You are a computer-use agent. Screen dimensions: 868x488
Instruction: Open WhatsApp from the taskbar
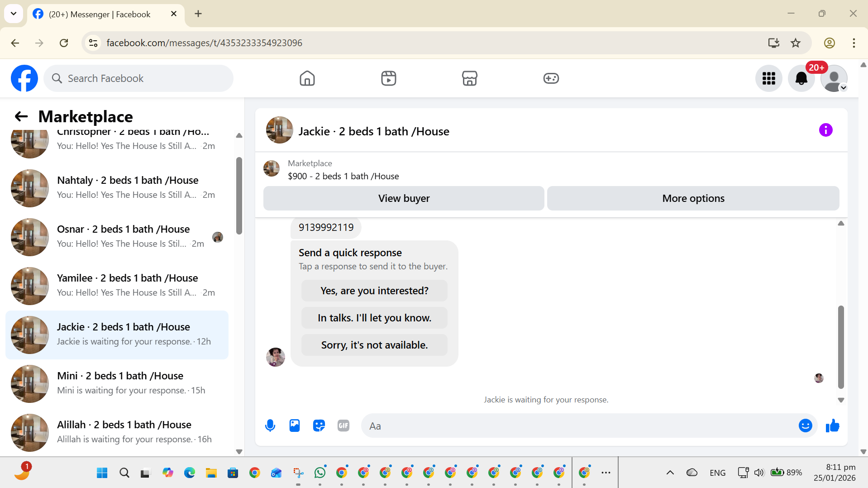(x=320, y=473)
